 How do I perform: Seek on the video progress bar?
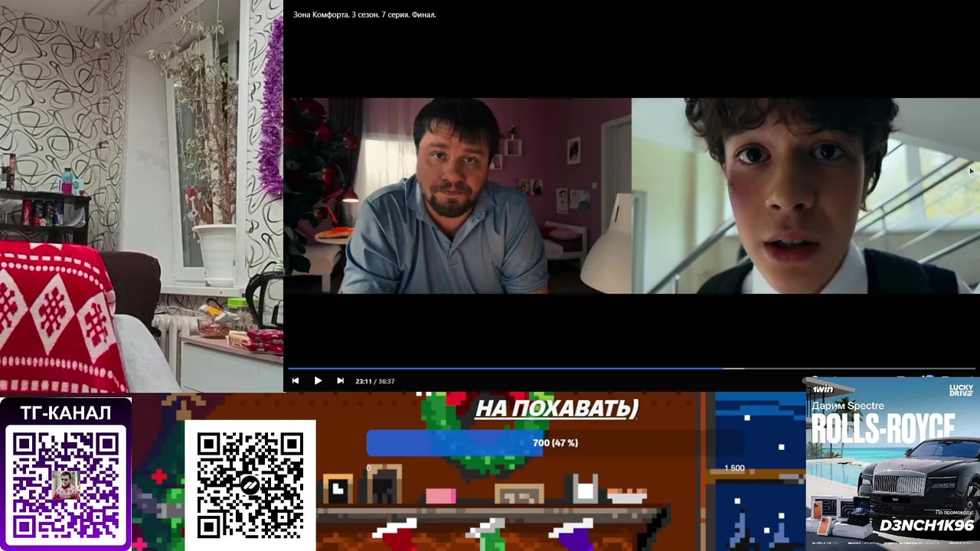tap(631, 368)
